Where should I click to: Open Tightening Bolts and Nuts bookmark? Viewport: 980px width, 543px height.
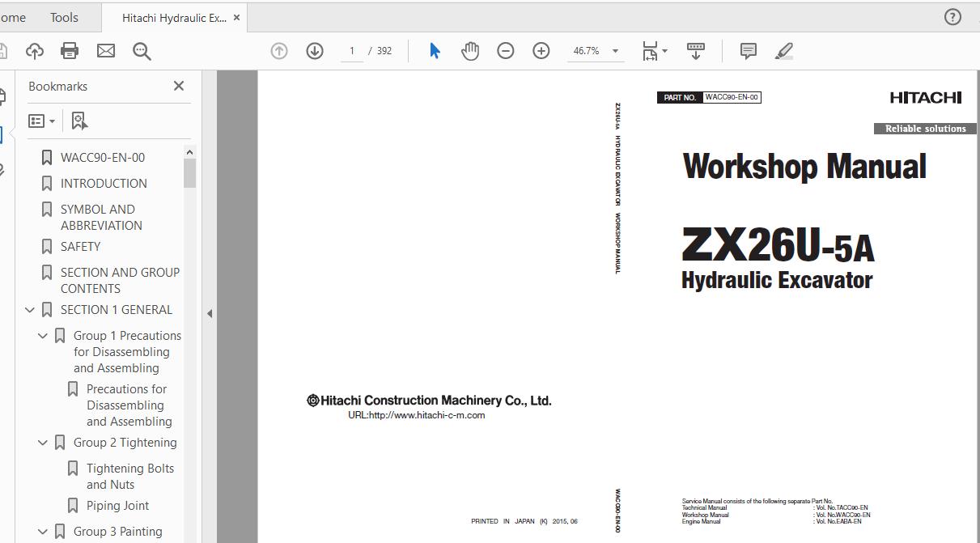click(130, 476)
